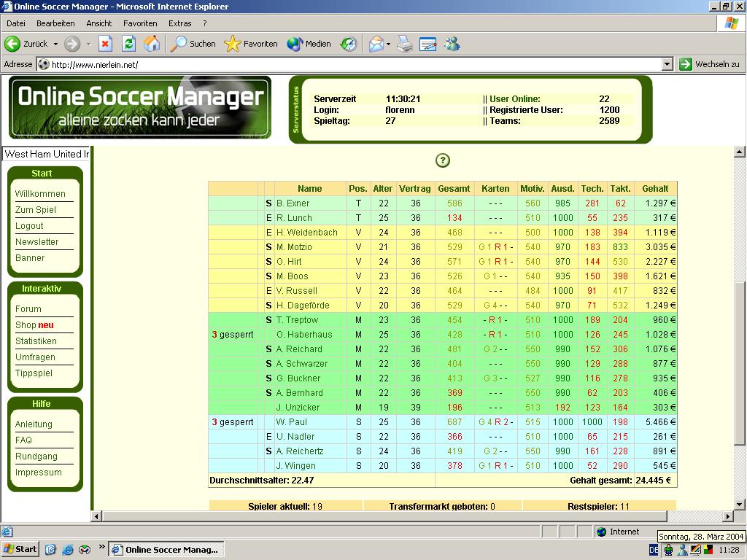Open the ? help menu
Viewport: 747px width, 560px height.
pyautogui.click(x=204, y=23)
